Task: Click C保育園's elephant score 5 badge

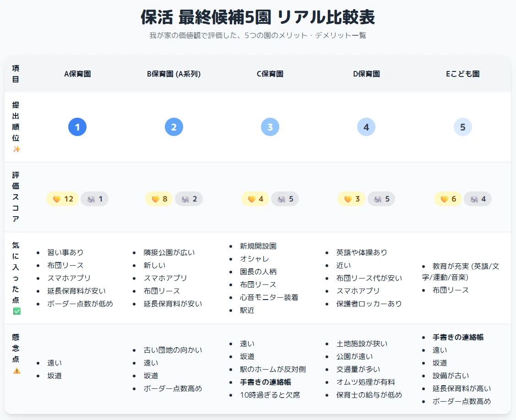Action: [x=285, y=199]
